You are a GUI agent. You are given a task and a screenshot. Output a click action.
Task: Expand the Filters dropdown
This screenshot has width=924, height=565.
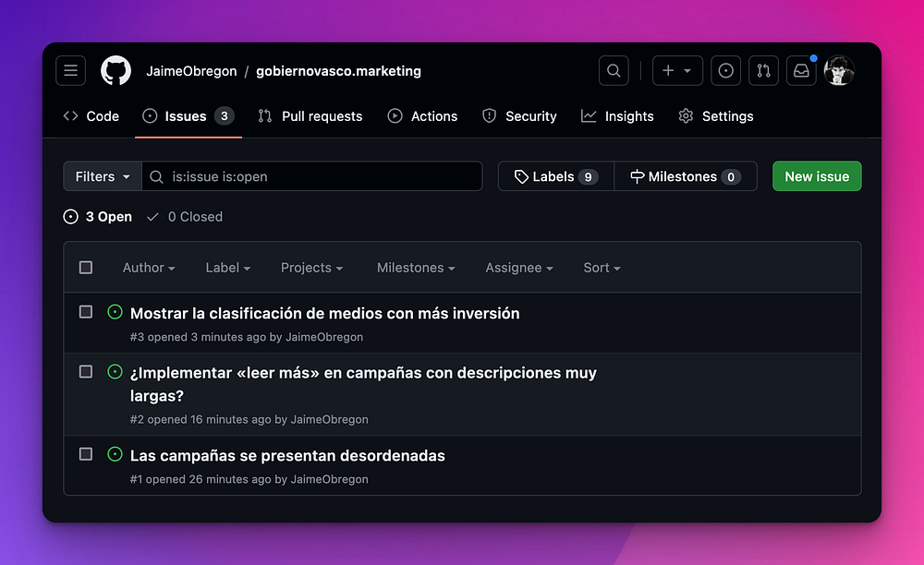(x=103, y=176)
